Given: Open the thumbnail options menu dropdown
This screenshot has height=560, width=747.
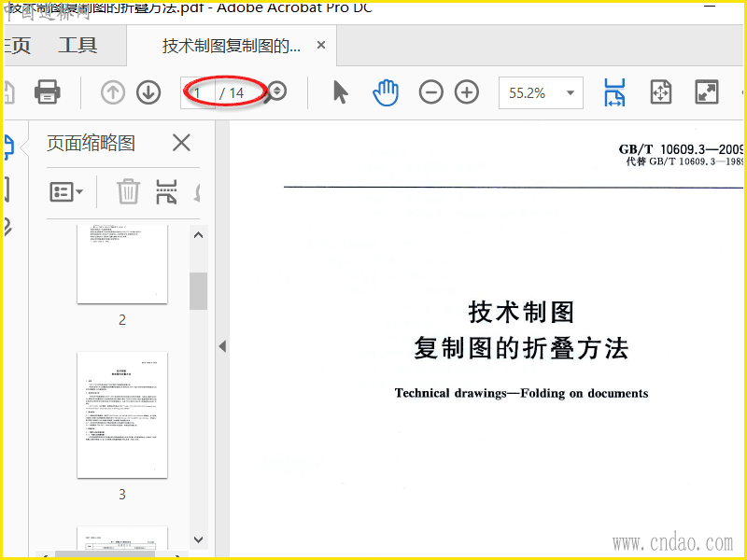Looking at the screenshot, I should pyautogui.click(x=66, y=192).
